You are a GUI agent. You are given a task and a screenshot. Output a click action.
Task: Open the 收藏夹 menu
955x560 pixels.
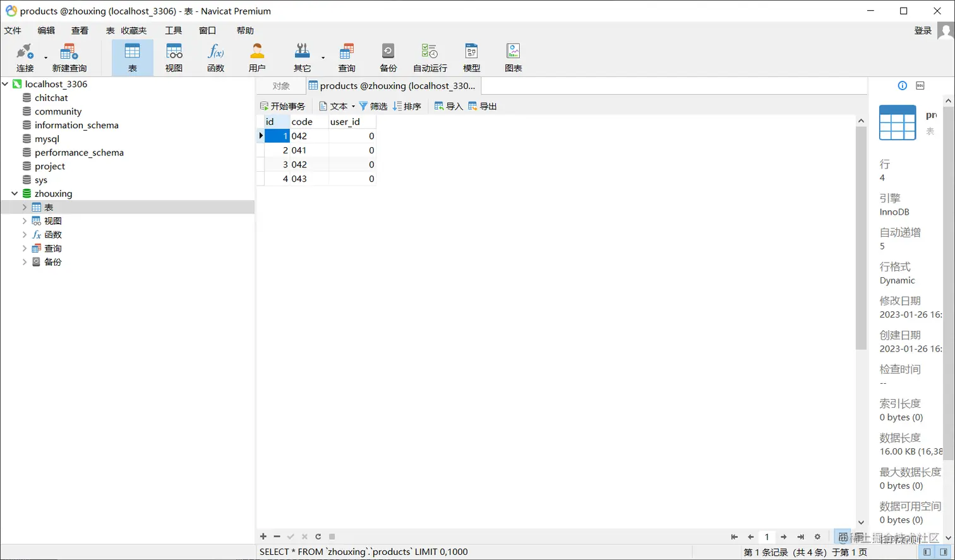[x=134, y=30]
